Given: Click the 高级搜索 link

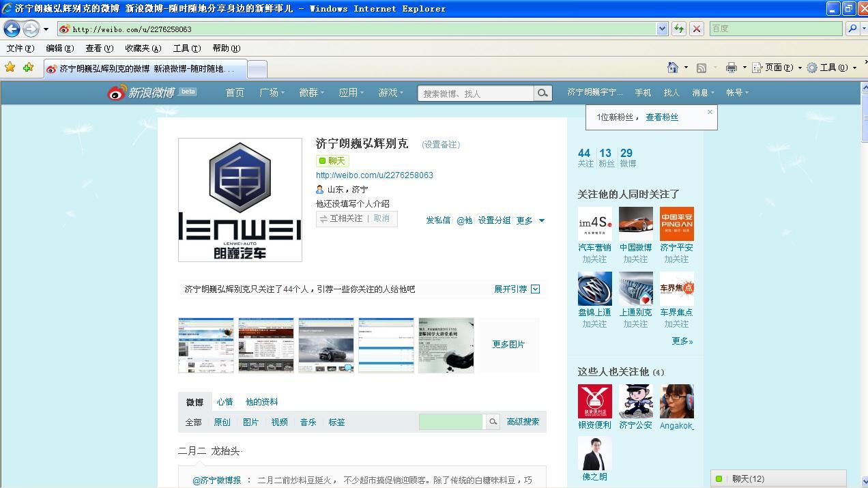Looking at the screenshot, I should [x=523, y=422].
